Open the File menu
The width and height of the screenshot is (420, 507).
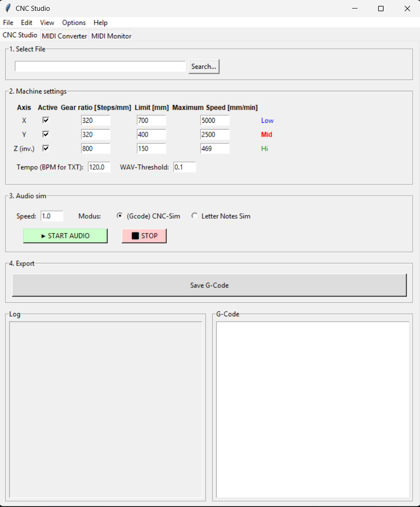point(8,22)
